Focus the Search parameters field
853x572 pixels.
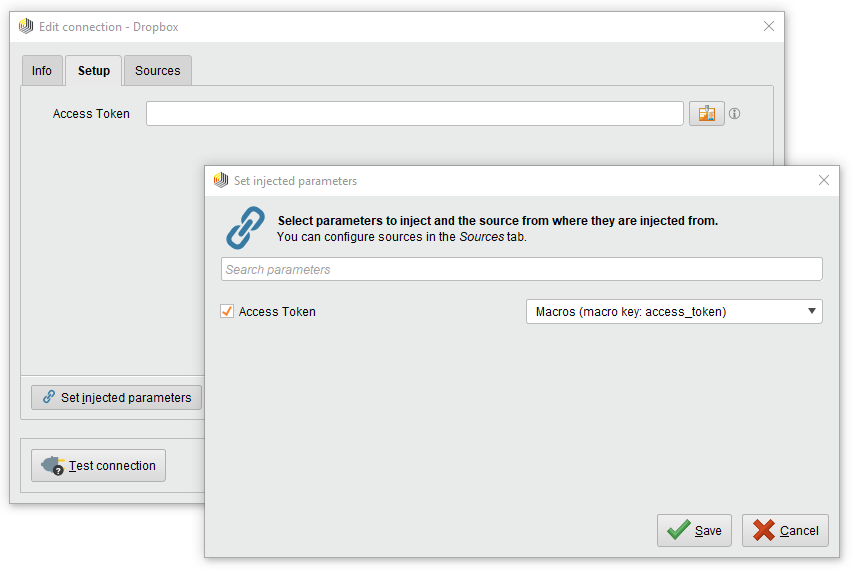pos(521,270)
